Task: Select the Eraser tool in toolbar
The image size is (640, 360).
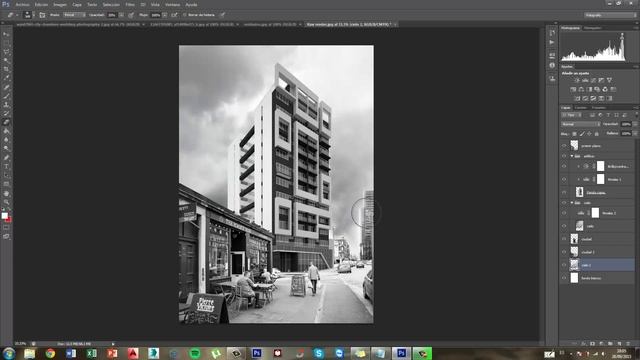Action: 6,122
